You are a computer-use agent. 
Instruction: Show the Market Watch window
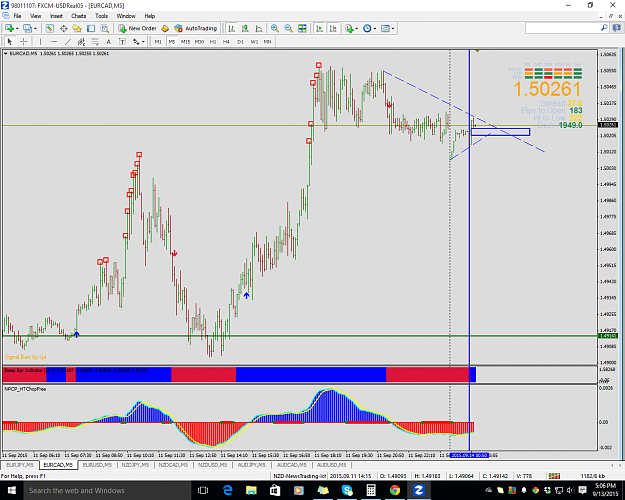point(49,28)
